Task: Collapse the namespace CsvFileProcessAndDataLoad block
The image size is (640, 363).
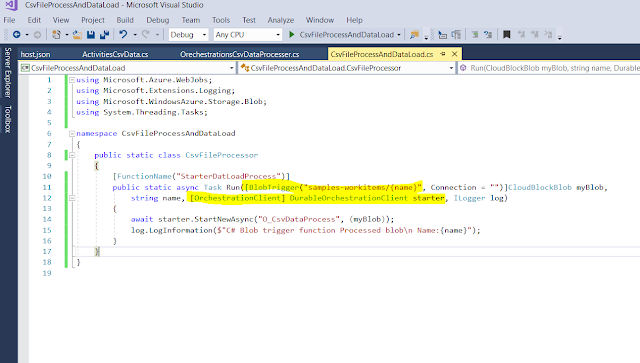Action: coord(72,134)
